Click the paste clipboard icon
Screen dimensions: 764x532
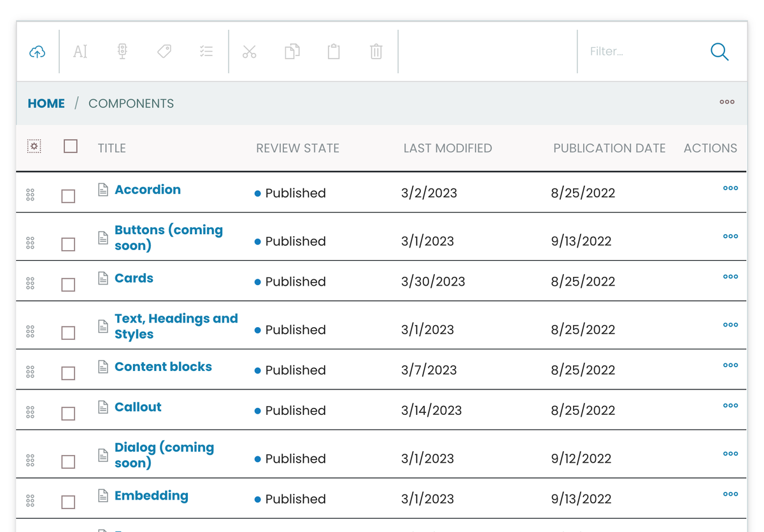(x=334, y=52)
